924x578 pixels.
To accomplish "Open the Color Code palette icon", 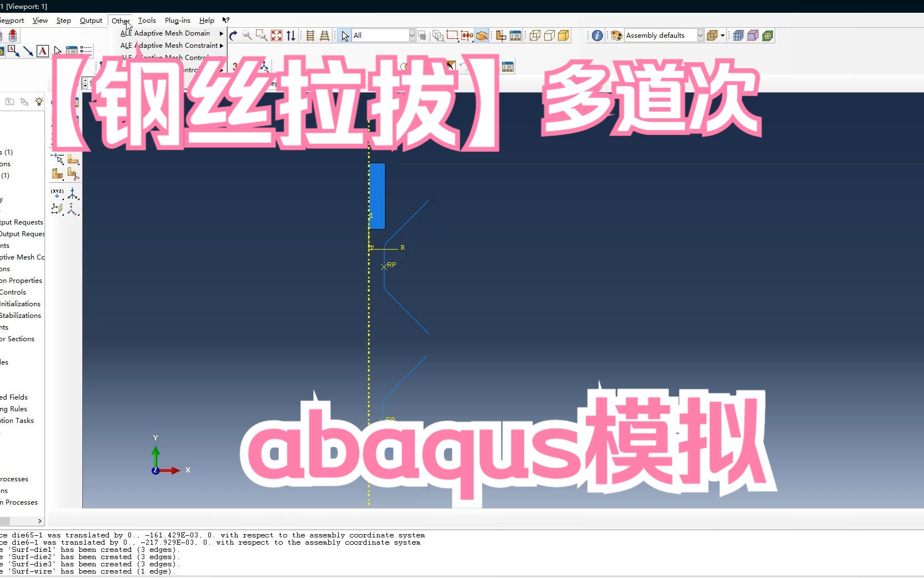I will [x=616, y=36].
